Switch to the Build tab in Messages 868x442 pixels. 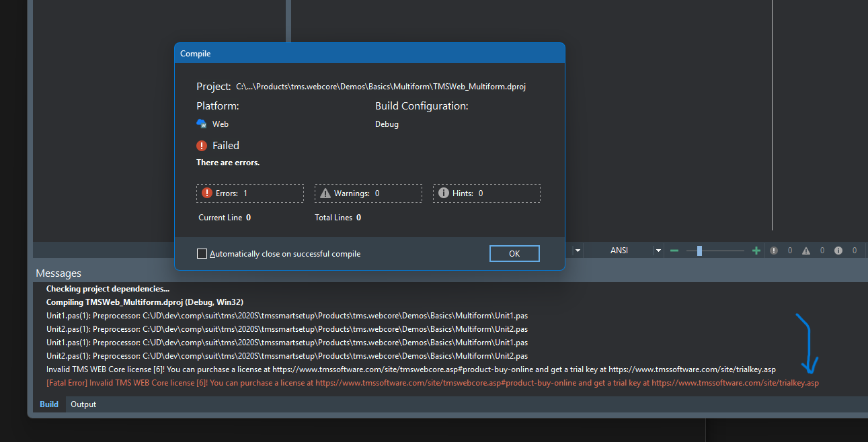click(x=49, y=404)
